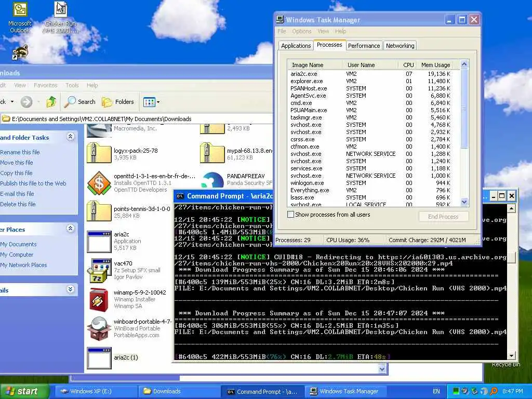
Task: Click process list scroll up arrow
Action: [464, 64]
